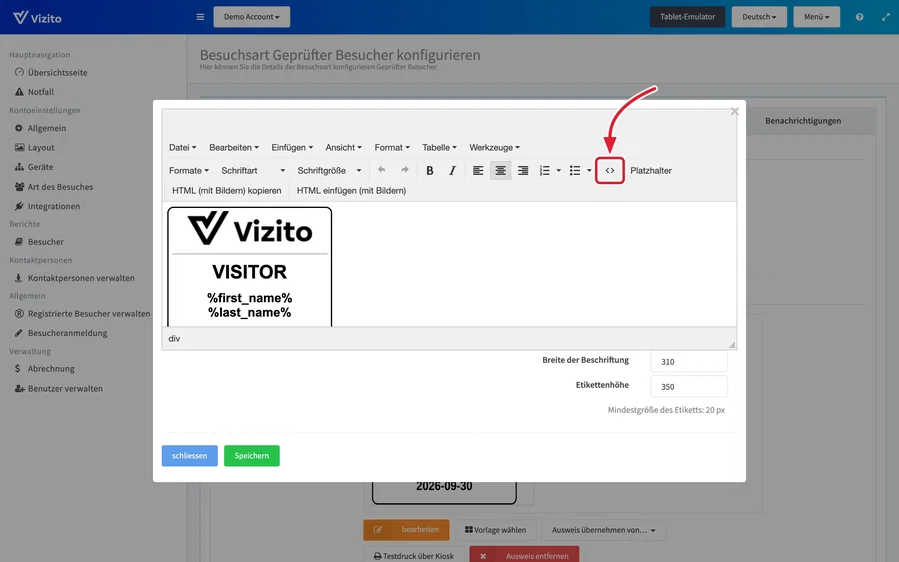Redo last edit in editor

pos(405,170)
